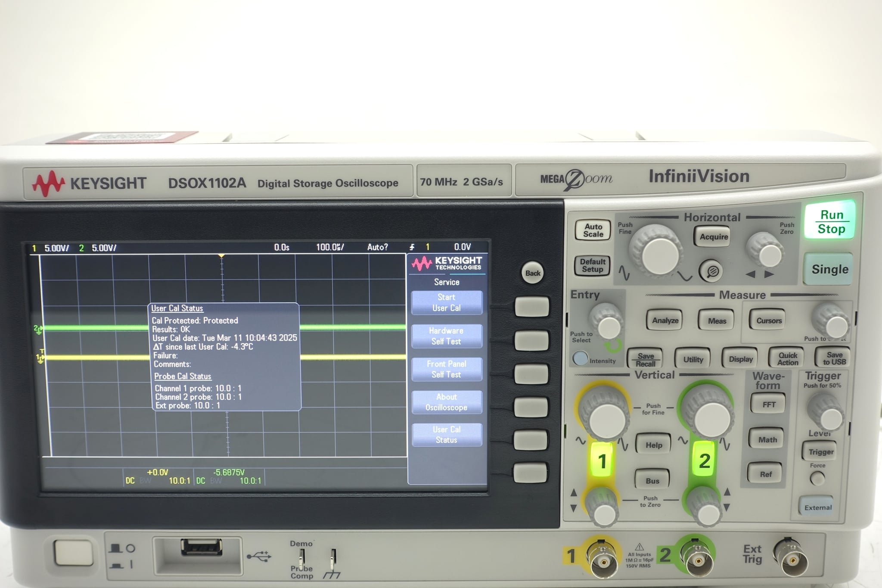Hit the Auto Scale key
Viewport: 882px width, 588px height.
pyautogui.click(x=593, y=230)
